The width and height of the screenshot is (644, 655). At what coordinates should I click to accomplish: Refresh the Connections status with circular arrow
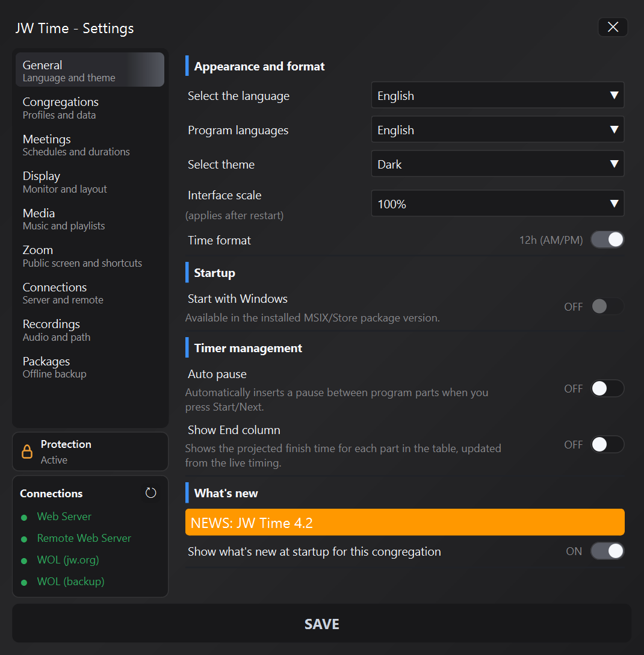[150, 493]
